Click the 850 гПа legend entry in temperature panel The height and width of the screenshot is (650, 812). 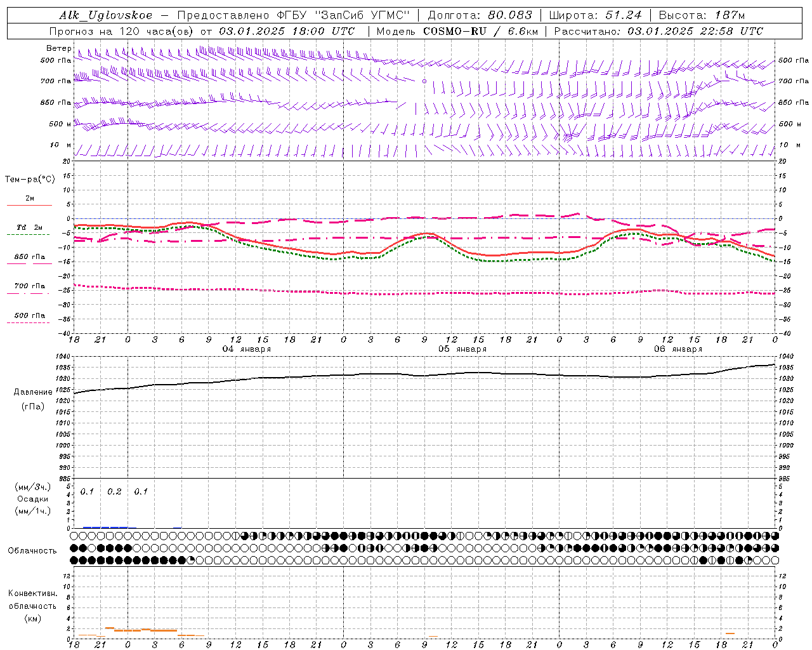(x=30, y=257)
